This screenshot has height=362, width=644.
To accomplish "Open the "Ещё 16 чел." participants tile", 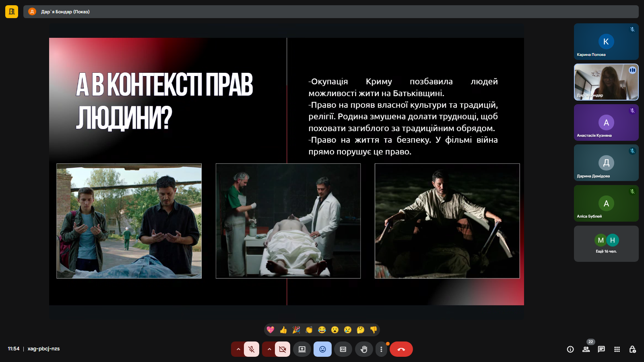I will [x=606, y=244].
